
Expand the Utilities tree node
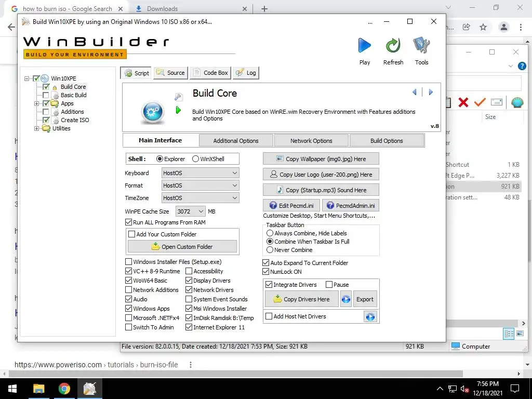click(x=37, y=129)
